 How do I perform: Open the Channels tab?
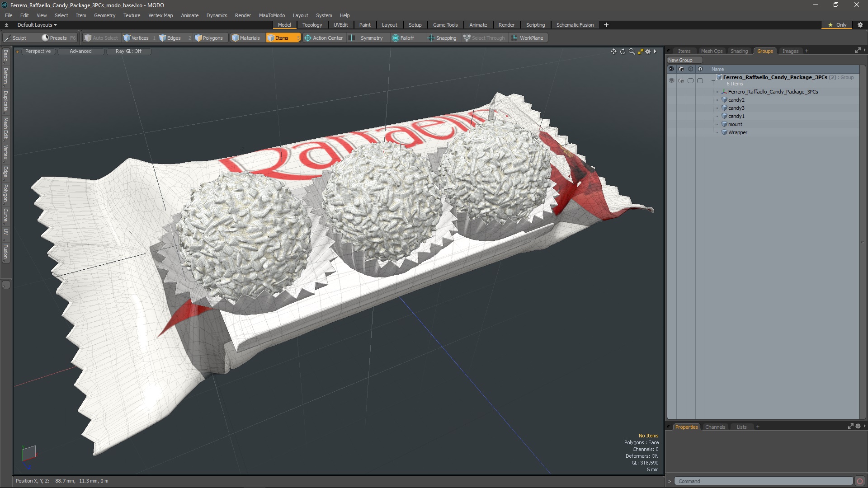pos(715,427)
